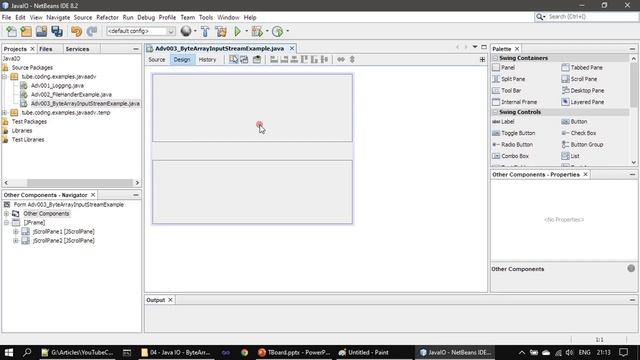Click the Clean and Build Project icon
640x360 pixels.
coord(221,31)
